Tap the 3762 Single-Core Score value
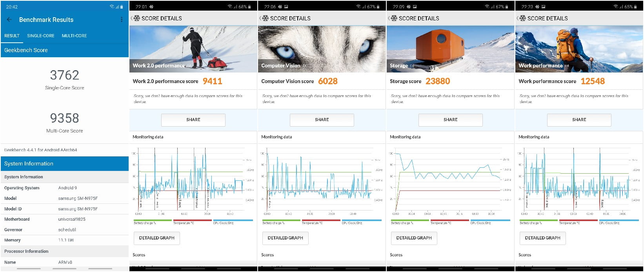Viewport: 644px width, 272px height. tap(65, 75)
